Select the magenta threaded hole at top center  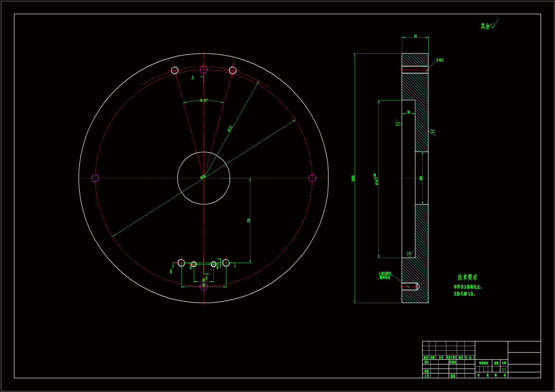(x=203, y=70)
